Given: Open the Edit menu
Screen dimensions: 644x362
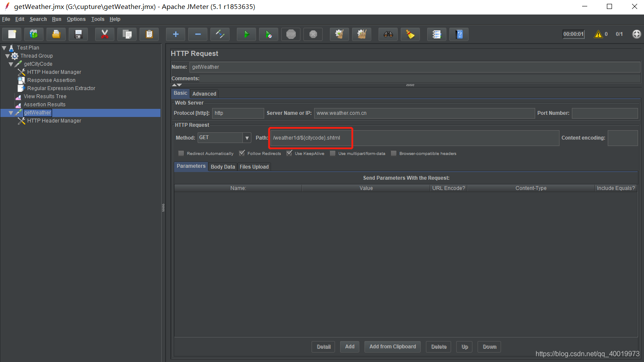Looking at the screenshot, I should click(x=20, y=19).
